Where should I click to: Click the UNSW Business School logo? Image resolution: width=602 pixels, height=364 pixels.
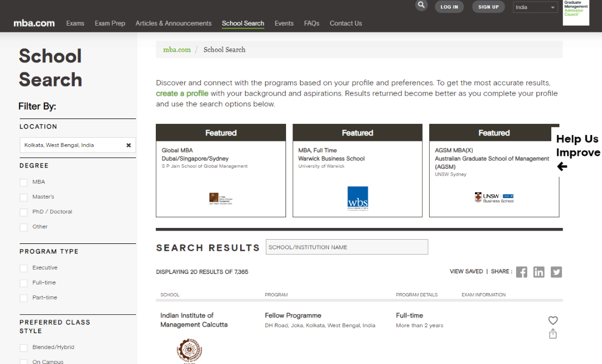pyautogui.click(x=494, y=197)
